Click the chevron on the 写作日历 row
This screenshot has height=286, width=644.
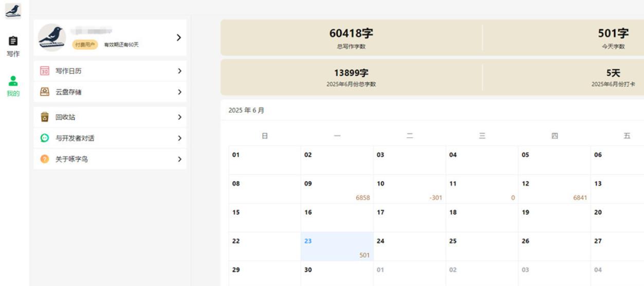(x=179, y=71)
